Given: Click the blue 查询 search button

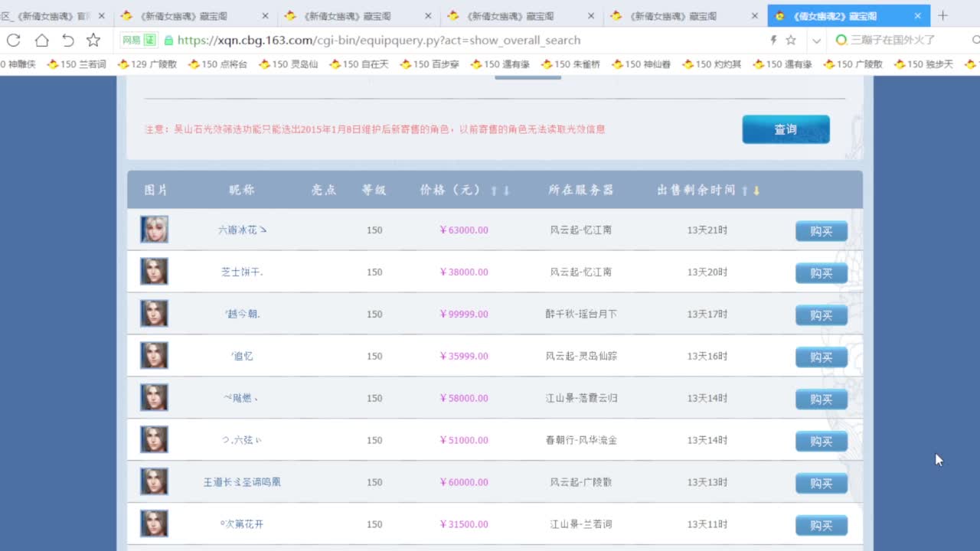Looking at the screenshot, I should [x=786, y=129].
